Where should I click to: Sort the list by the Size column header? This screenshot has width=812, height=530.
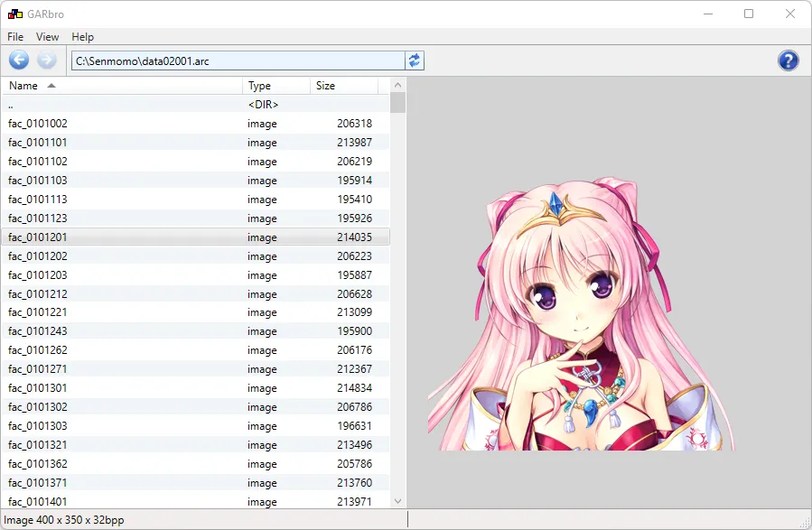(x=344, y=86)
